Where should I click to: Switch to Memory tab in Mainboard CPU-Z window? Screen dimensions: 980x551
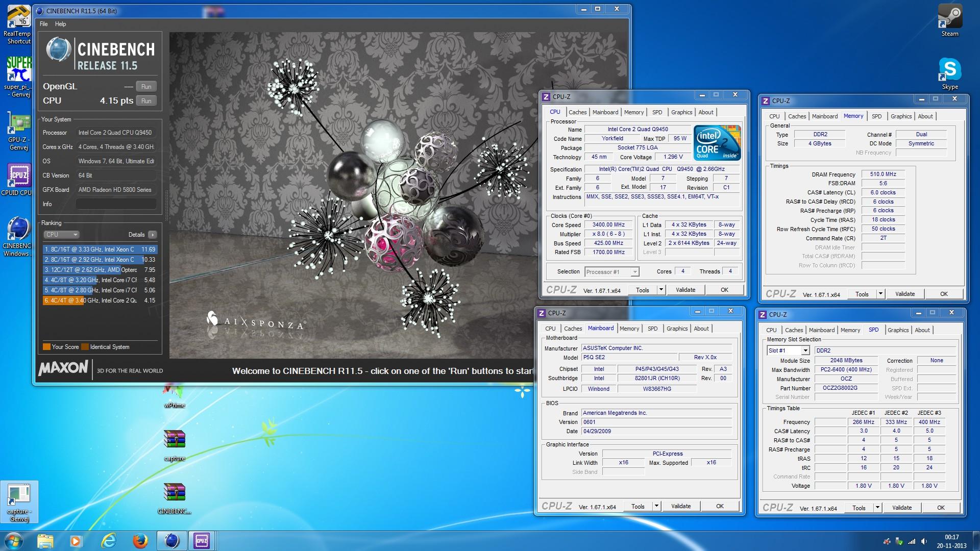[629, 329]
